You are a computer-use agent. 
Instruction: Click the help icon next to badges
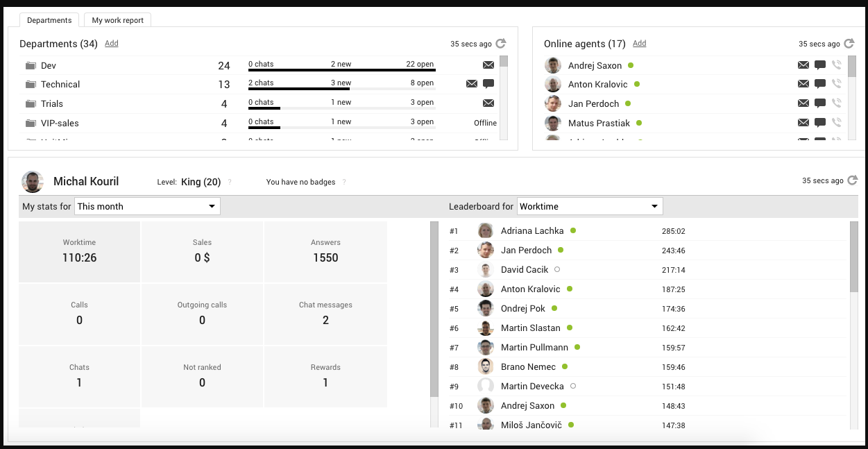click(x=344, y=183)
